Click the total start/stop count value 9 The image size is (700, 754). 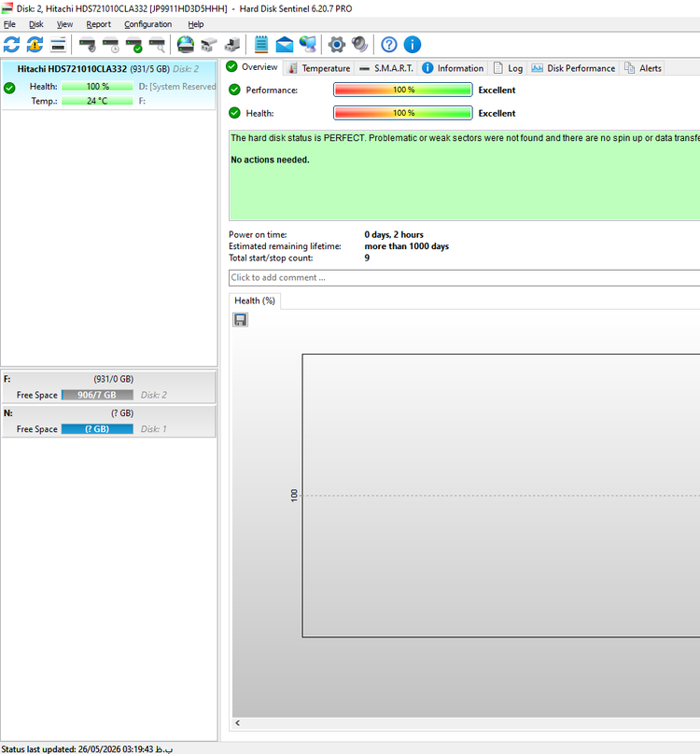point(367,258)
